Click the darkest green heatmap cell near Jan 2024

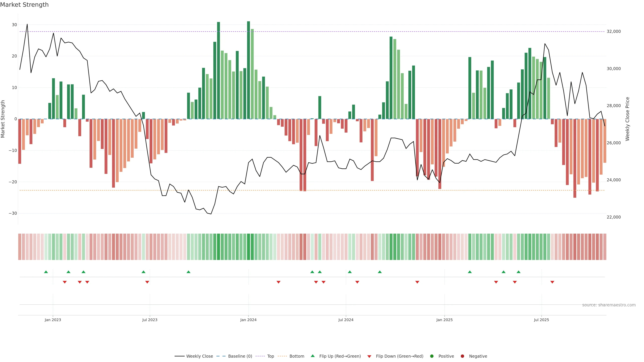(249, 247)
